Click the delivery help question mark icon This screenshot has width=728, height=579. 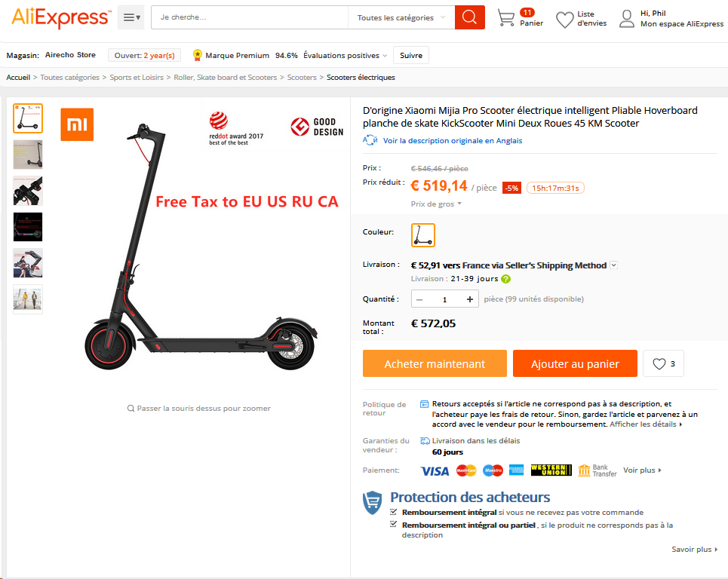pyautogui.click(x=506, y=279)
